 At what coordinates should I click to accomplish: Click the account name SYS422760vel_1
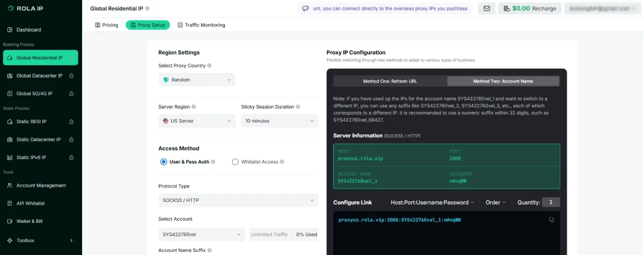[x=357, y=181]
